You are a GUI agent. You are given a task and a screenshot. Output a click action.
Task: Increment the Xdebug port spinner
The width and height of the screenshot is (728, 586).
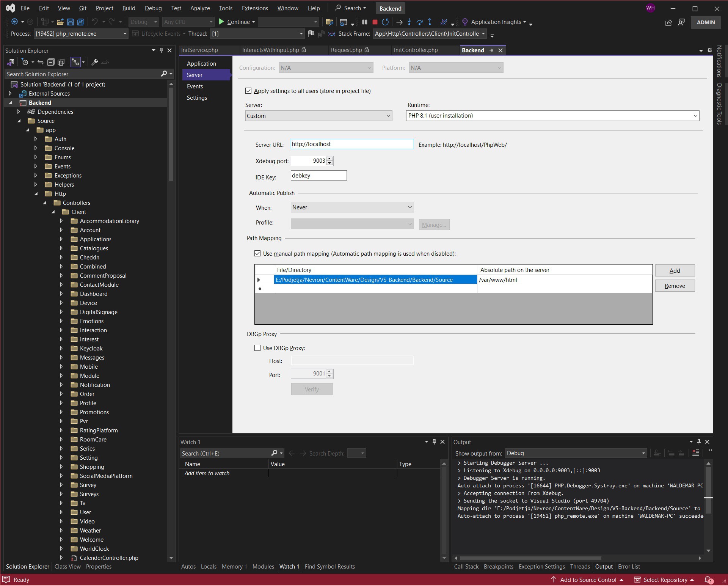329,159
